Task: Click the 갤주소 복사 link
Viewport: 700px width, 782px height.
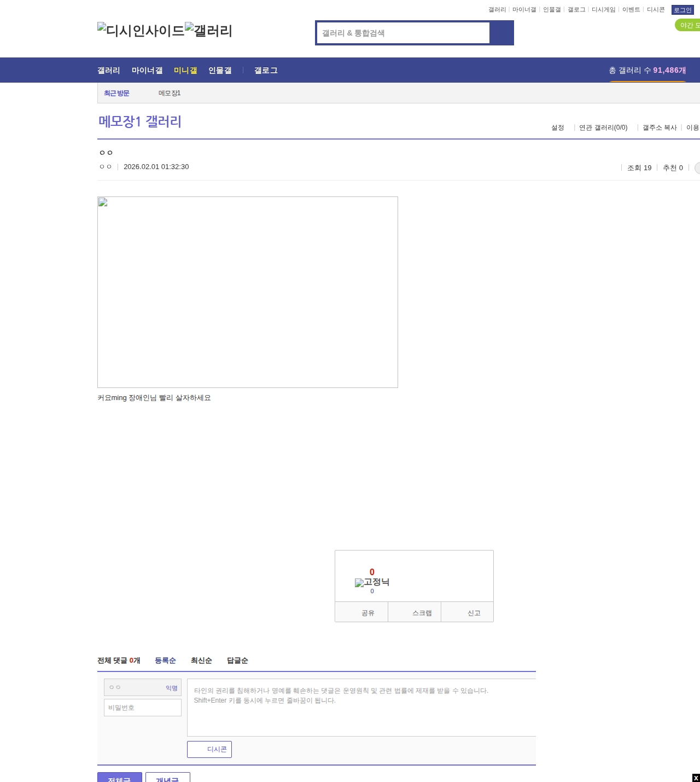Action: [660, 128]
